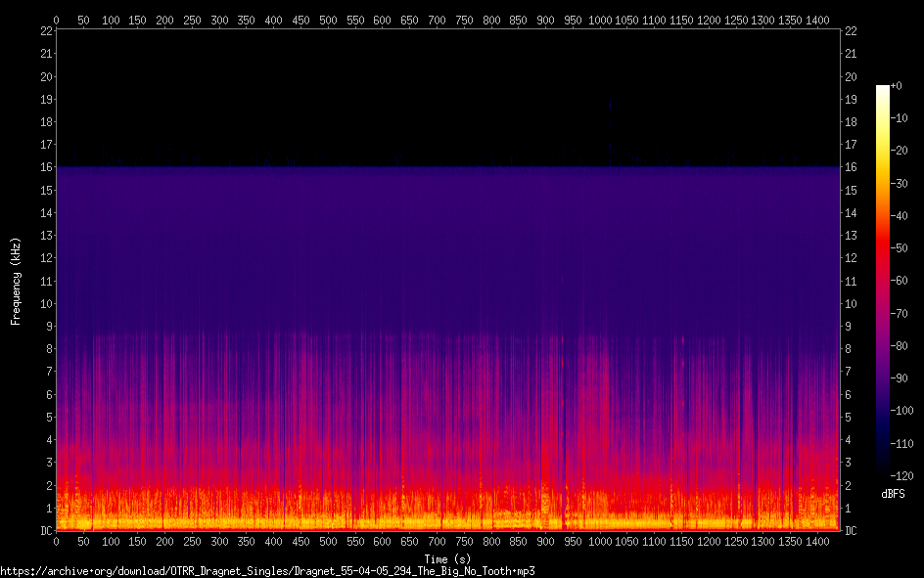924x578 pixels.
Task: Click the color scale bar's white top end
Action: click(x=882, y=89)
